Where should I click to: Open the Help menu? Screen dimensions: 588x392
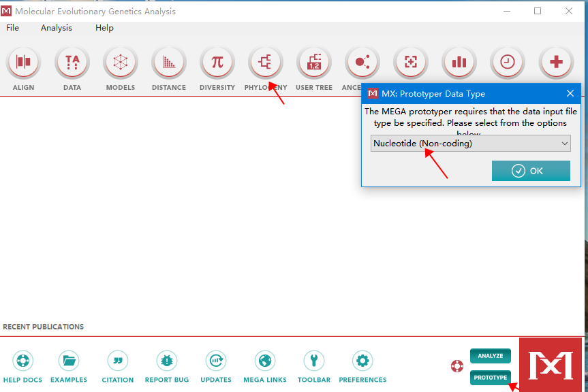(x=104, y=28)
